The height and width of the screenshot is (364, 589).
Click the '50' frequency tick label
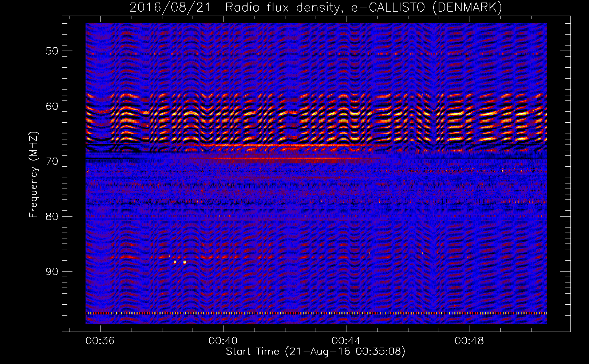point(52,51)
